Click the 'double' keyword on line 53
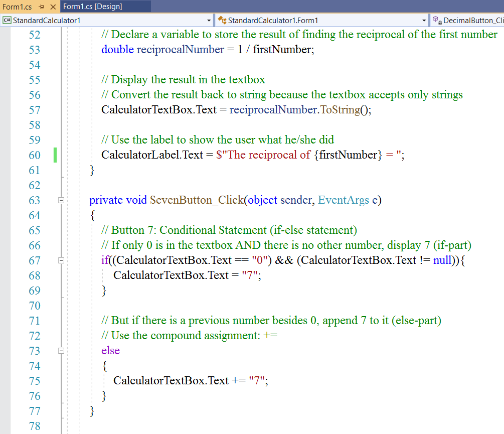Image resolution: width=504 pixels, height=434 pixels. [x=118, y=50]
